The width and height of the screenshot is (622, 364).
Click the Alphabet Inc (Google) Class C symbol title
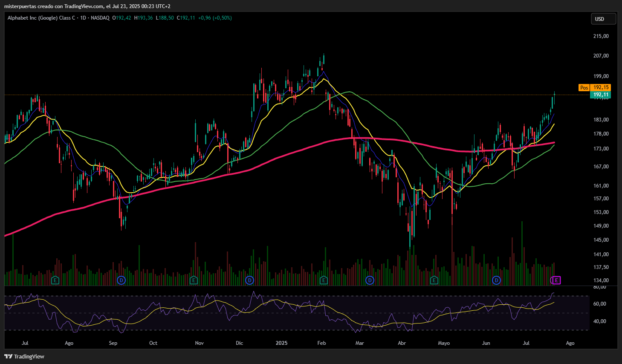point(41,18)
